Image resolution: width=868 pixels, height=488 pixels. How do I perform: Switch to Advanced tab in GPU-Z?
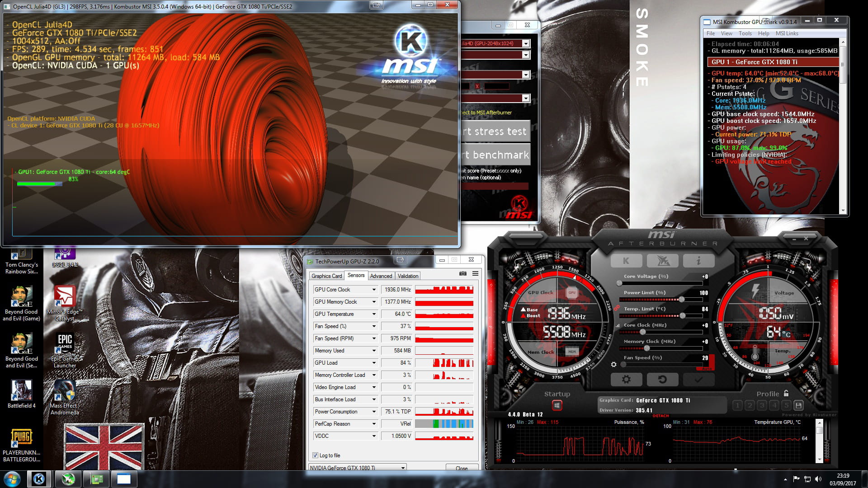[x=381, y=276]
